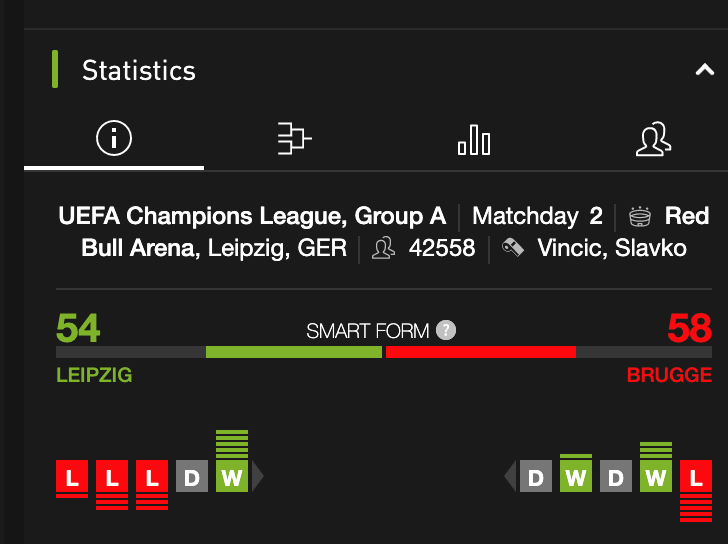Click the stadium icon beside Red Bull Arena

pos(640,217)
